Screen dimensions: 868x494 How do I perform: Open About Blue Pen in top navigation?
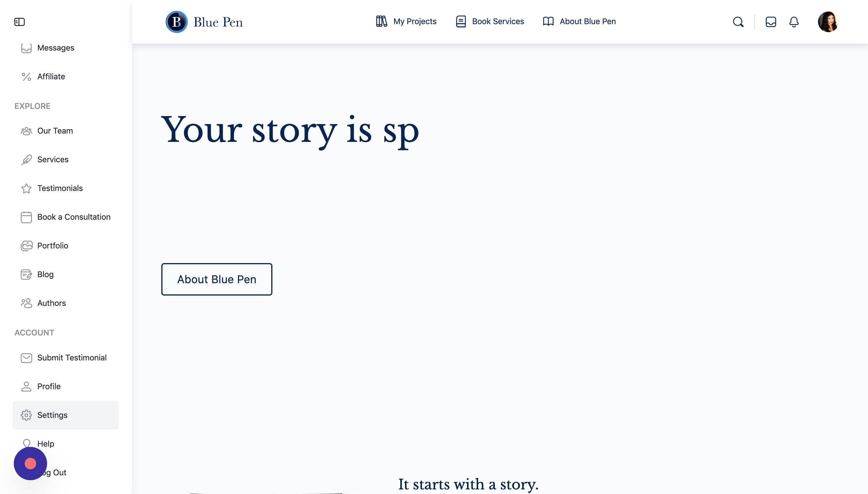pyautogui.click(x=579, y=21)
